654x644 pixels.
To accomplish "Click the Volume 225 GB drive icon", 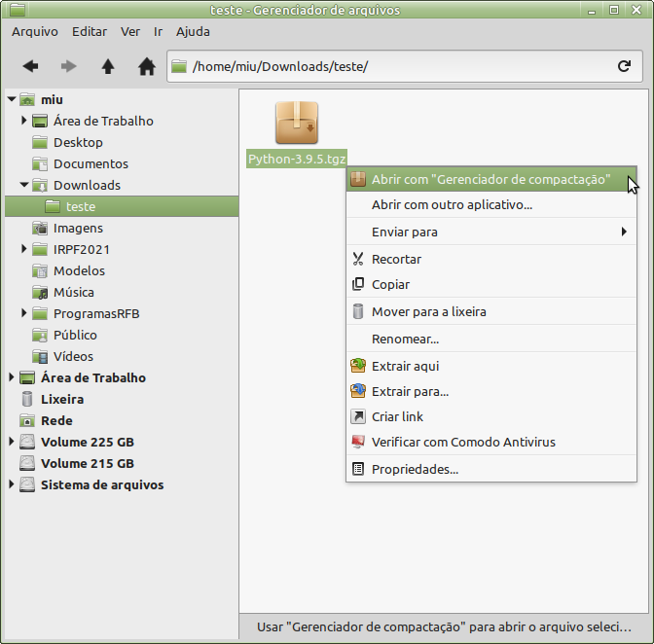I will [x=27, y=442].
